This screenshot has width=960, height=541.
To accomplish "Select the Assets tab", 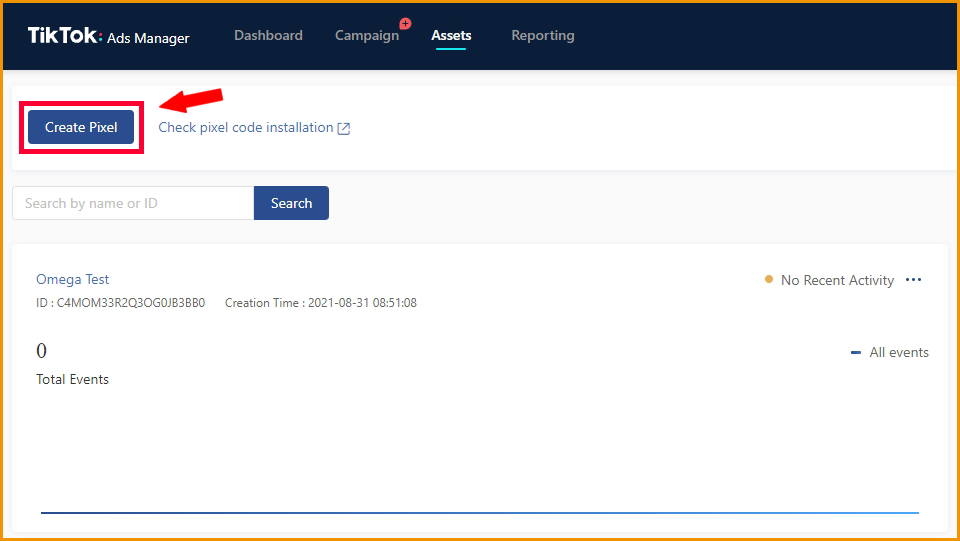I will [451, 36].
